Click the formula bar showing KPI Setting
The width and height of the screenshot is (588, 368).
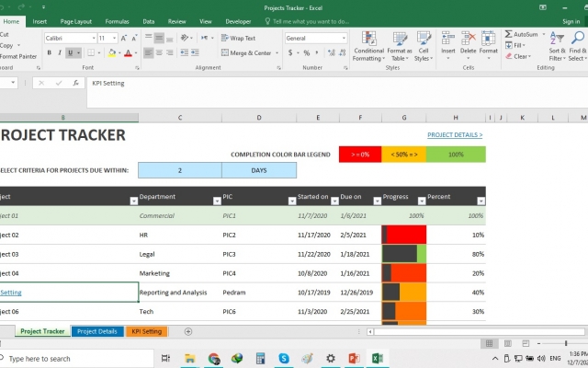pos(336,92)
